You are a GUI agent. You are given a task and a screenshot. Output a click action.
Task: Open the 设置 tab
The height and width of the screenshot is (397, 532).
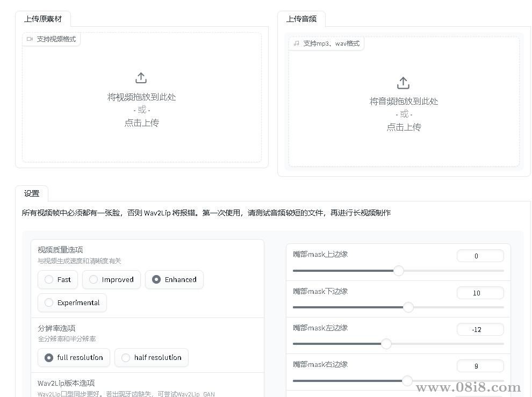coord(32,193)
